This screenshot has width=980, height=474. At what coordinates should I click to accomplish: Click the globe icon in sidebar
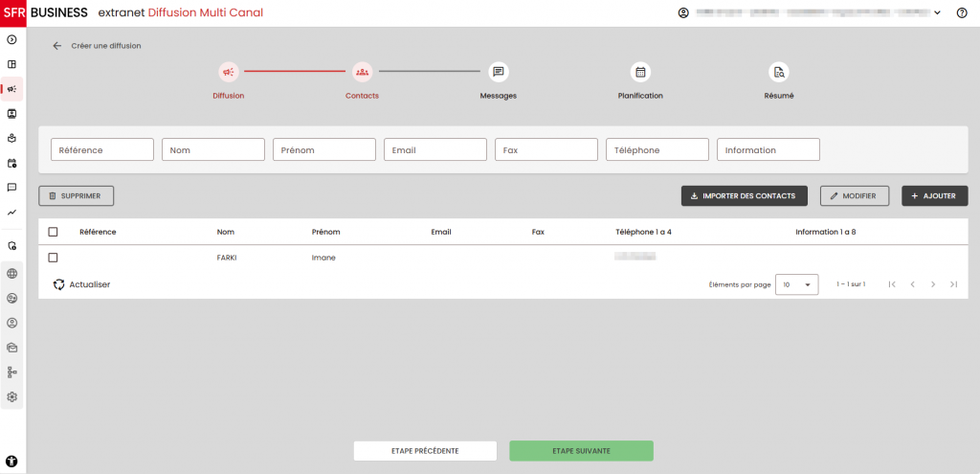[12, 273]
